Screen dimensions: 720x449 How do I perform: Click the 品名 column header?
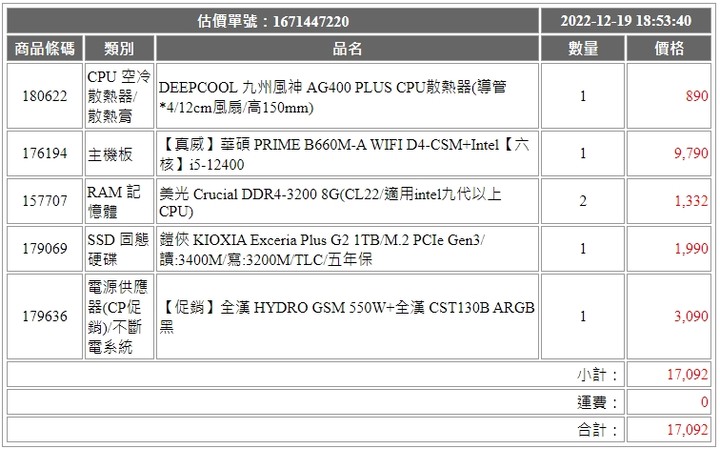(347, 49)
